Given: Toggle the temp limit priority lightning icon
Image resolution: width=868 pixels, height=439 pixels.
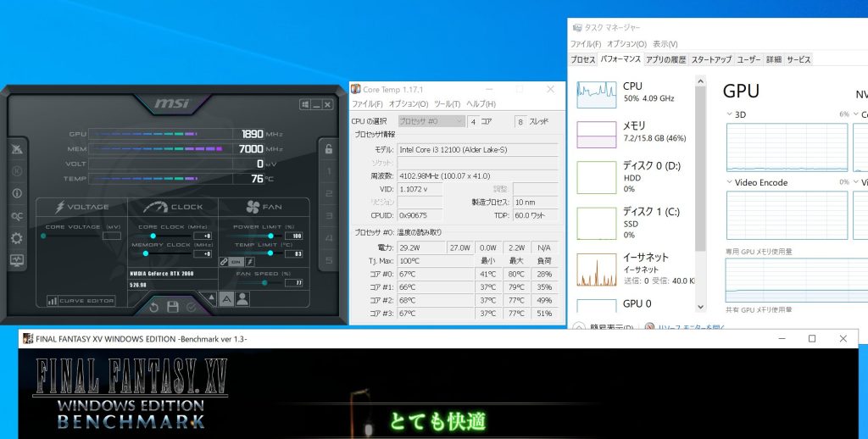Looking at the screenshot, I should 250,261.
